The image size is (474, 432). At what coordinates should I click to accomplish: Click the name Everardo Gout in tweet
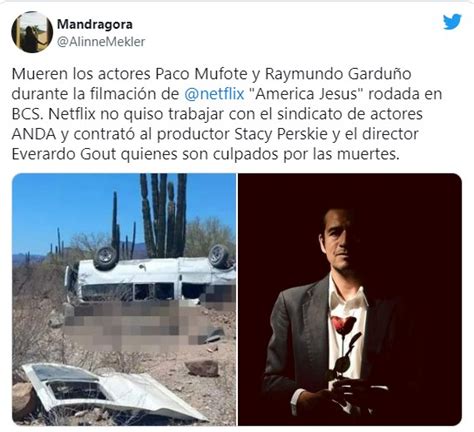coord(64,154)
